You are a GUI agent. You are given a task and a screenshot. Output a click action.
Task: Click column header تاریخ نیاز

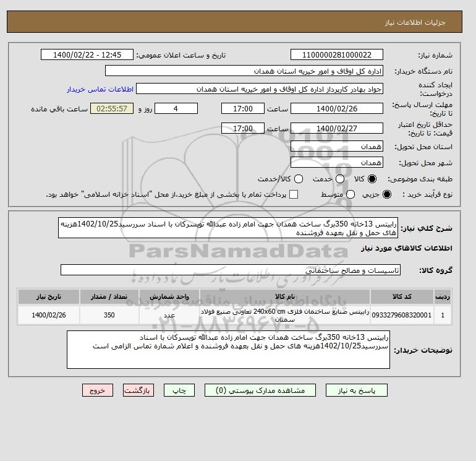click(x=49, y=296)
